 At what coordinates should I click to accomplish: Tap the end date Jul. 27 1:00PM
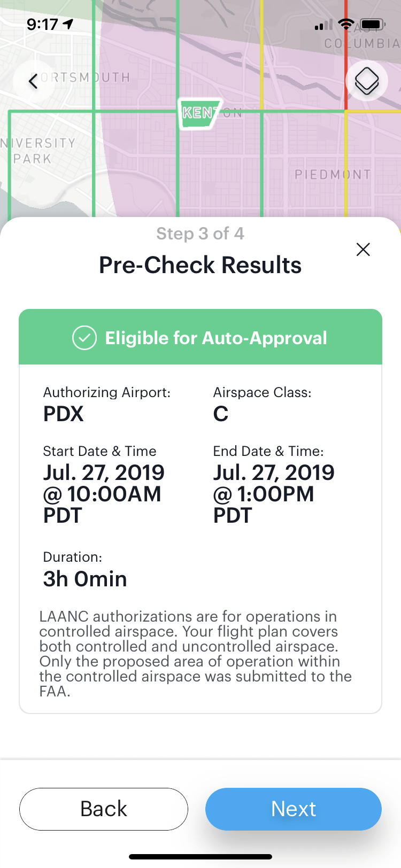pyautogui.click(x=274, y=493)
